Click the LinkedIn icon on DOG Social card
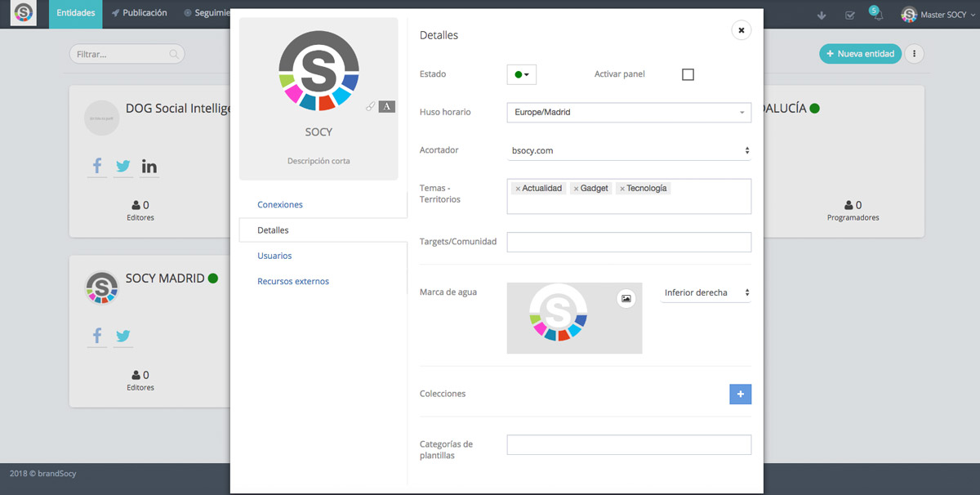Screen dimensions: 980x495 pos(149,167)
